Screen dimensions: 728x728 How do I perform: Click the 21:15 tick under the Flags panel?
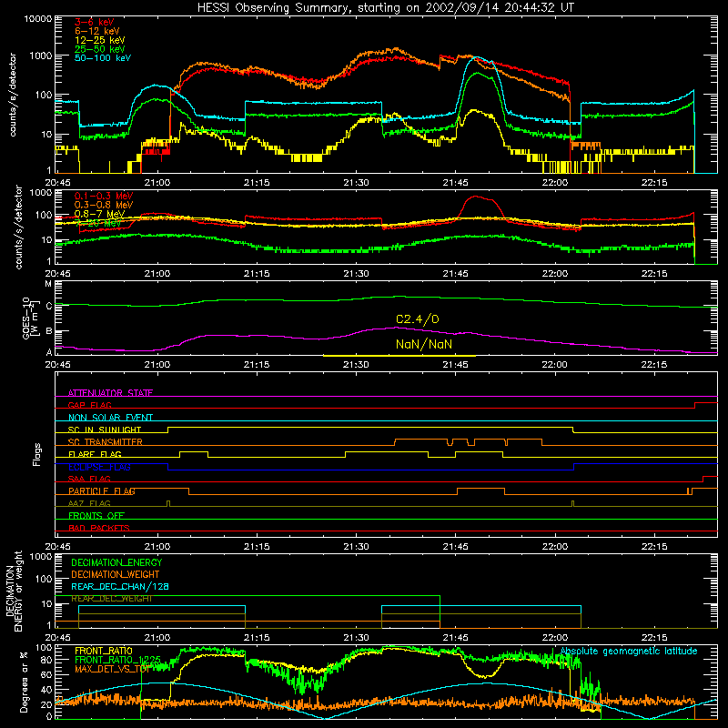point(257,547)
